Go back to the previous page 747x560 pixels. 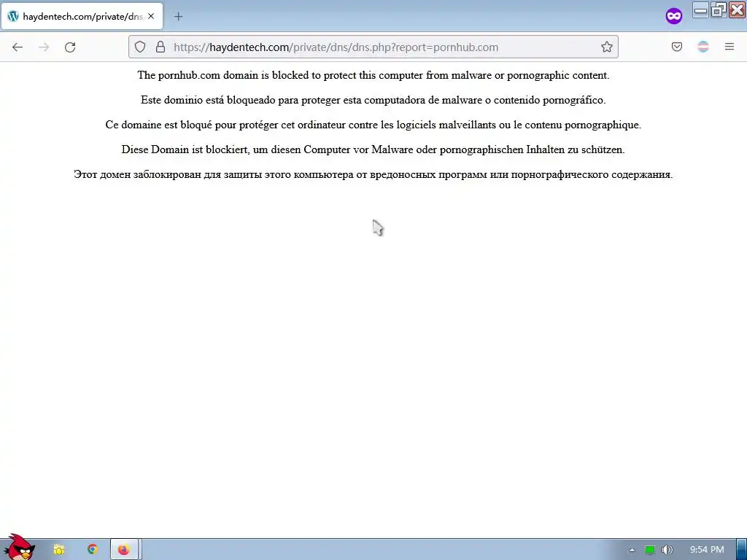[18, 47]
